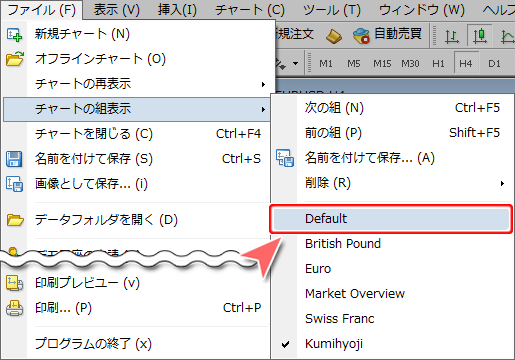This screenshot has width=515, height=360.
Task: Click the print preview icon
Action: 14,283
